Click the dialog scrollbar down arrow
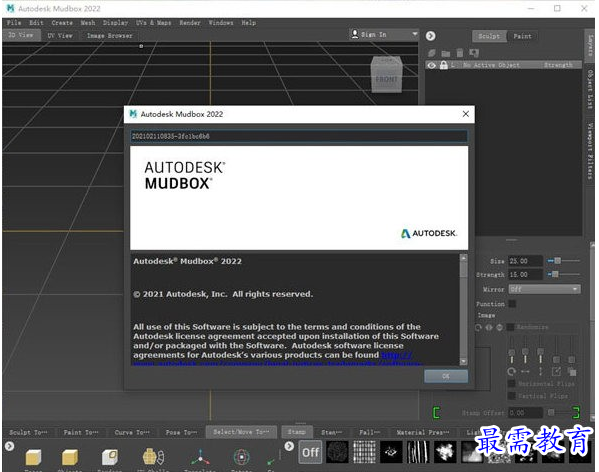Viewport: 599px width, 472px height. [x=463, y=361]
